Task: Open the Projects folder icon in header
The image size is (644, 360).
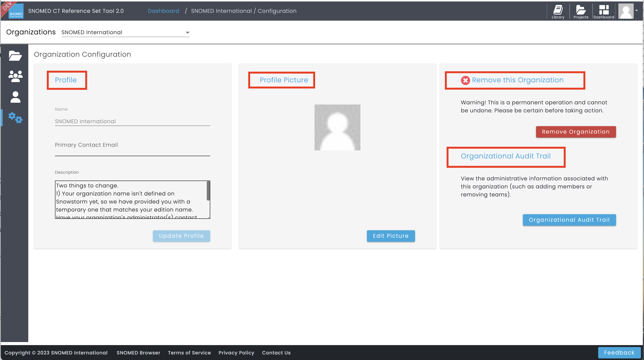Action: tap(581, 11)
